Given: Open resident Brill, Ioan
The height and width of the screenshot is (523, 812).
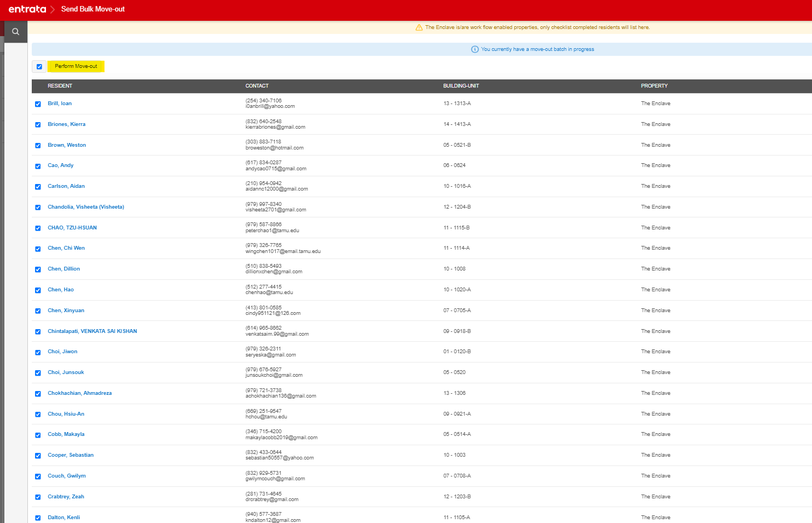Looking at the screenshot, I should (x=60, y=104).
